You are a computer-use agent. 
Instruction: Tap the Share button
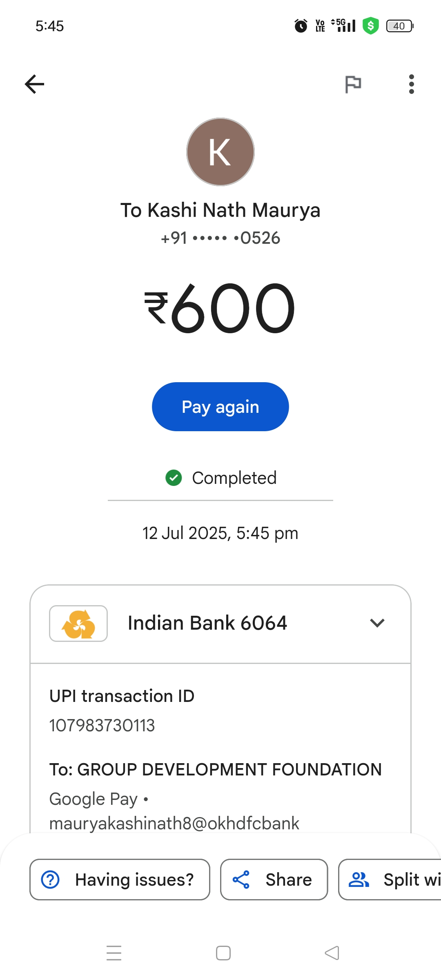(274, 880)
